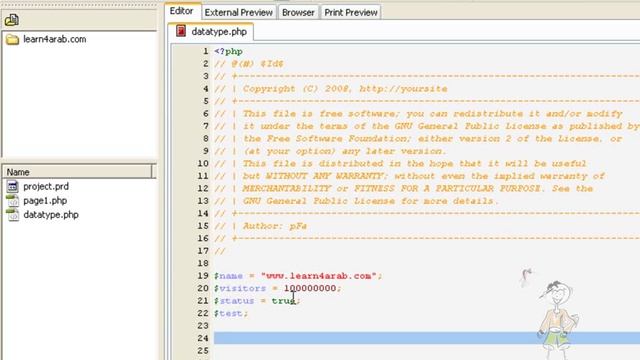Click the $test variable on line 22

(x=229, y=313)
